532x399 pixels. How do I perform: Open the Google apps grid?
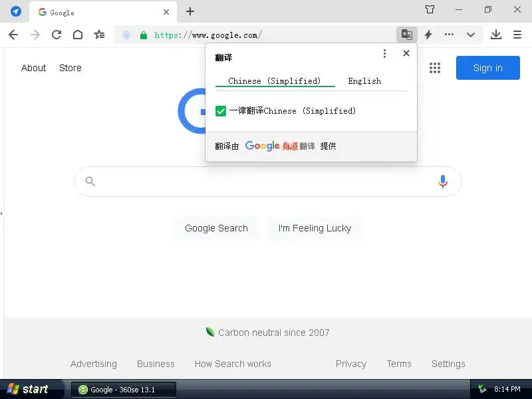click(x=435, y=68)
